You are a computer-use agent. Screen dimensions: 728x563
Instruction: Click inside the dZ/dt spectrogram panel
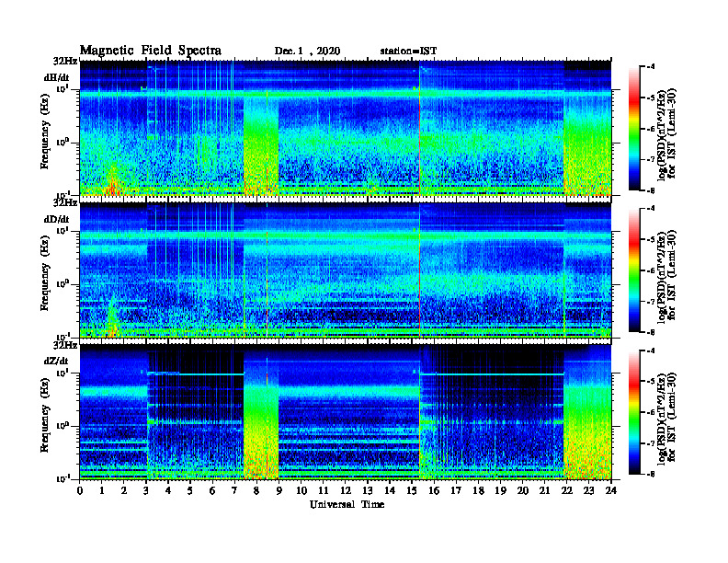click(346, 411)
